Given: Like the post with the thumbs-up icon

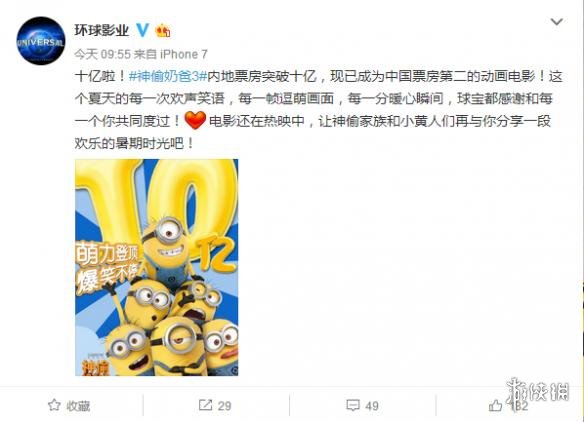Looking at the screenshot, I should pos(495,405).
